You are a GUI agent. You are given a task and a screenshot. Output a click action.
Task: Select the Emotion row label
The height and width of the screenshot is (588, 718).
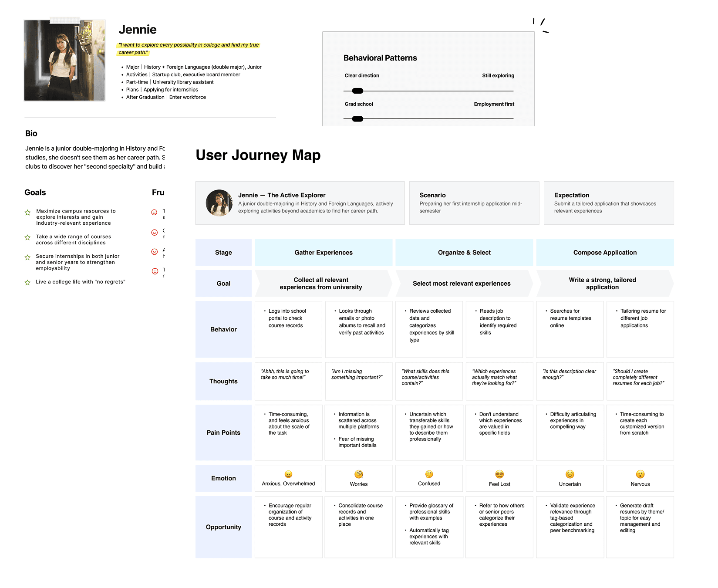coord(223,478)
